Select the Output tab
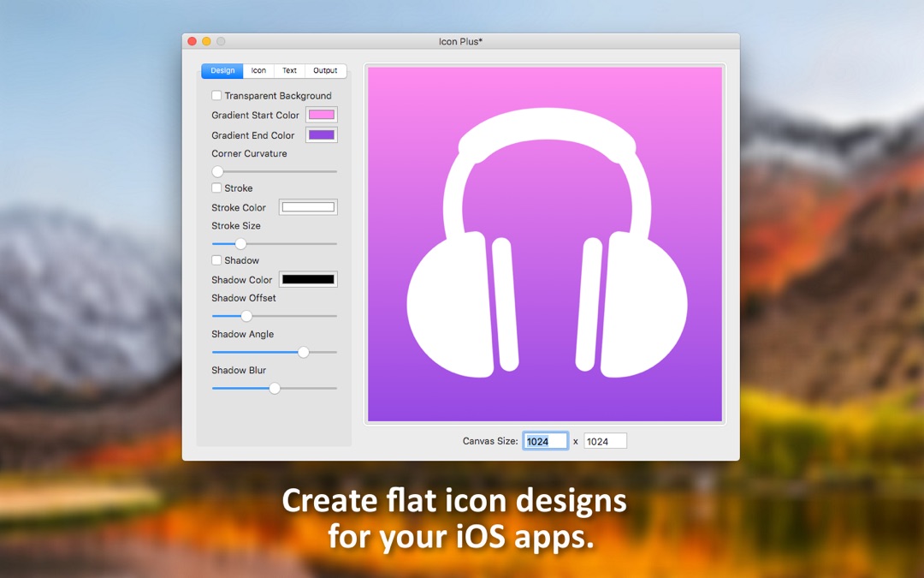 [324, 70]
